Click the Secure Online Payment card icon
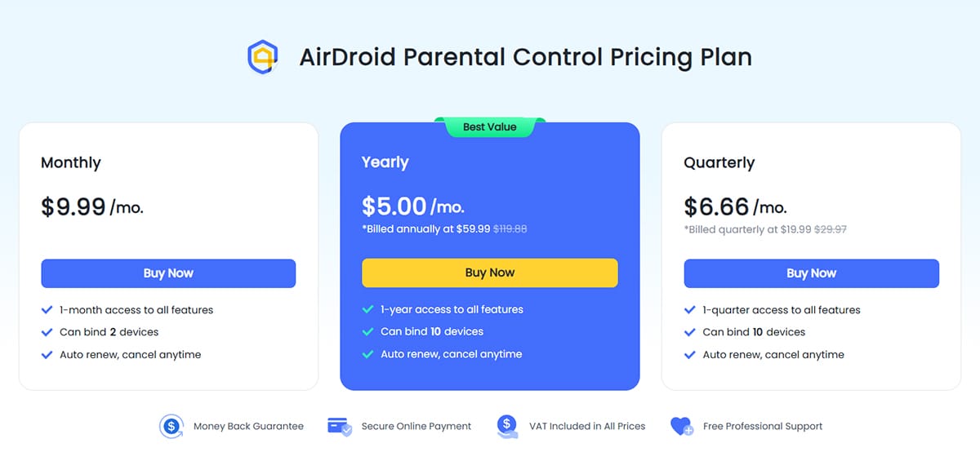 [x=339, y=426]
